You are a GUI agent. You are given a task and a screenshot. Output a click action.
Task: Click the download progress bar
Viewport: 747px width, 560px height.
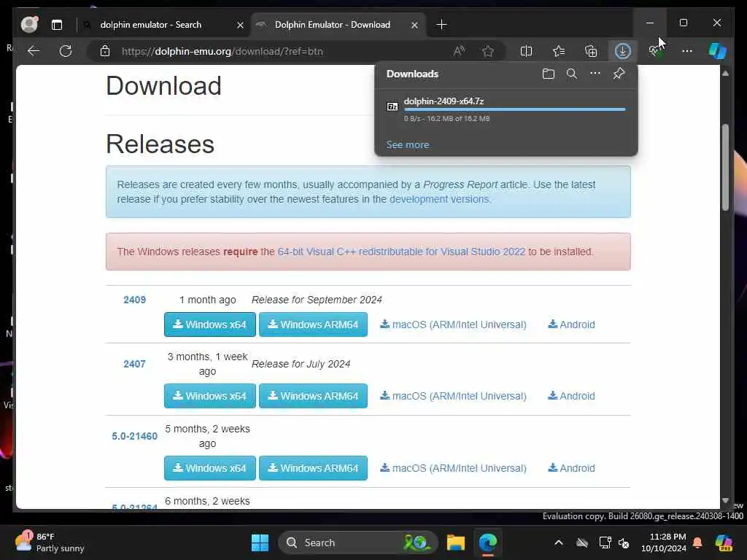(514, 109)
